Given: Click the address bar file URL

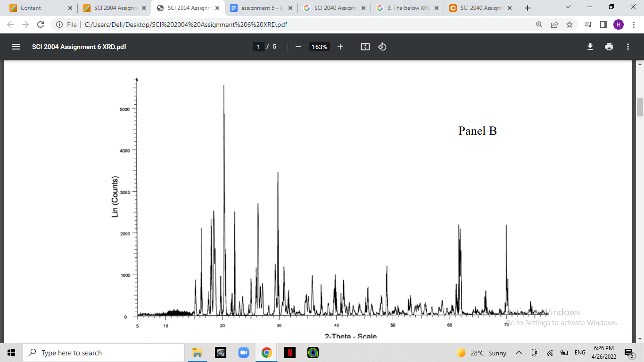Looking at the screenshot, I should click(186, 25).
